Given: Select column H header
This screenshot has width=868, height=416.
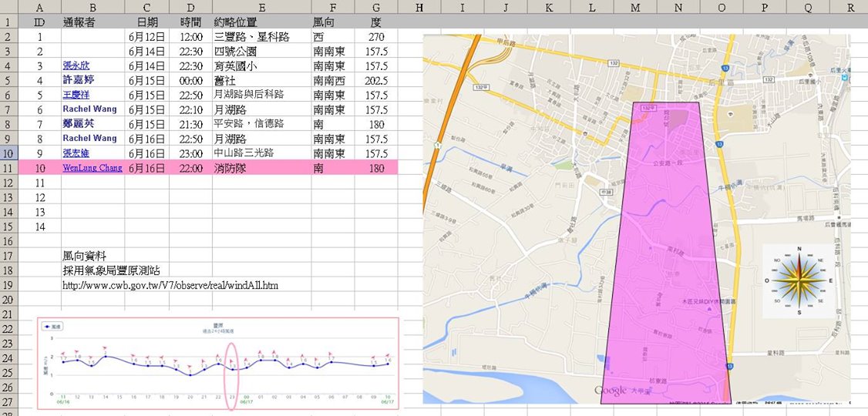Looking at the screenshot, I should [419, 7].
